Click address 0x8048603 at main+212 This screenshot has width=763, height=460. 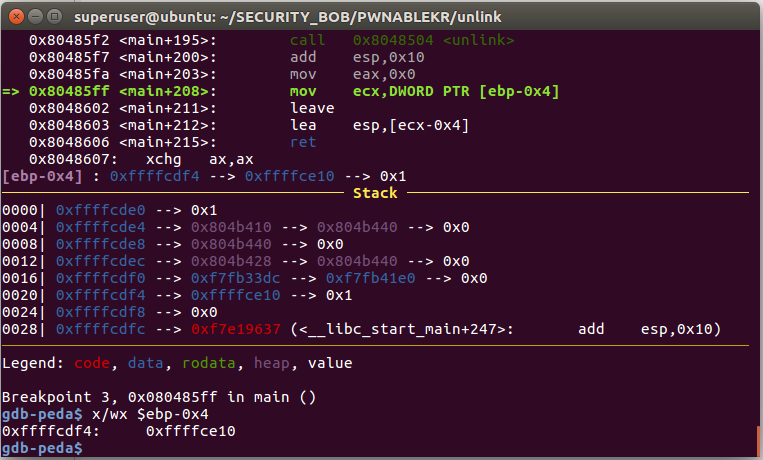click(x=69, y=125)
